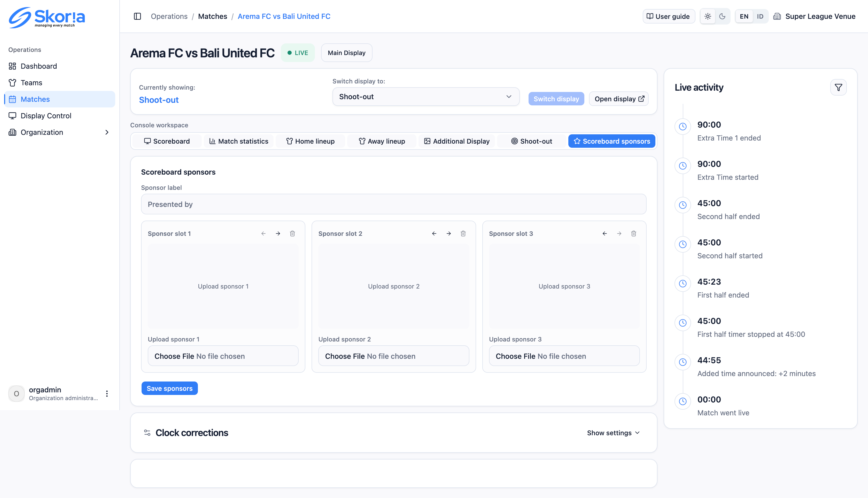Expand the Organization sidebar menu
Image resolution: width=868 pixels, height=498 pixels.
(x=59, y=132)
